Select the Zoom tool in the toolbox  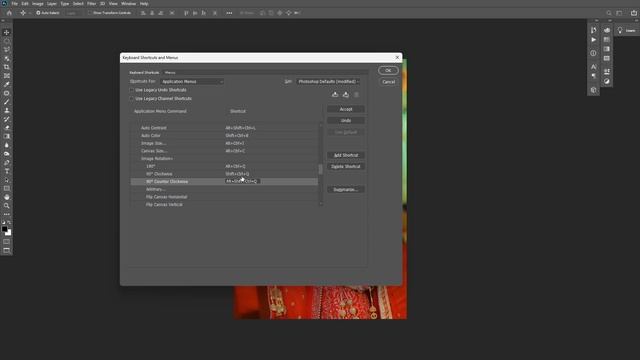tap(7, 206)
